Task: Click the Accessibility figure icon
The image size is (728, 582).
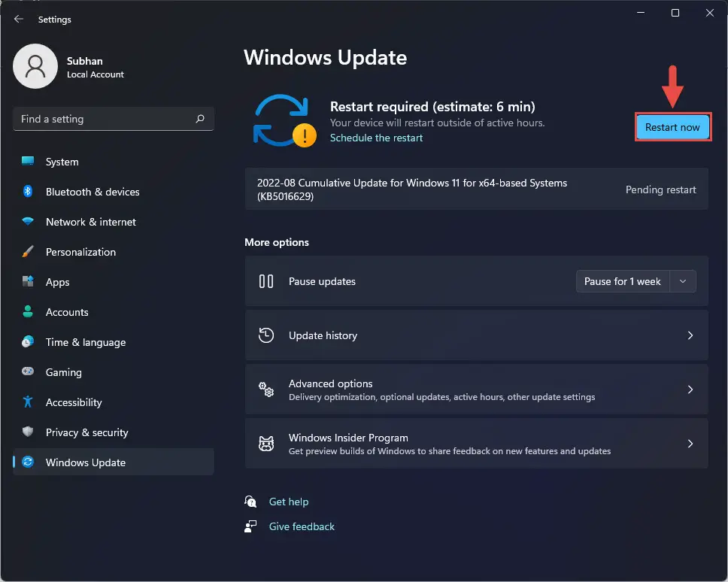Action: 28,402
